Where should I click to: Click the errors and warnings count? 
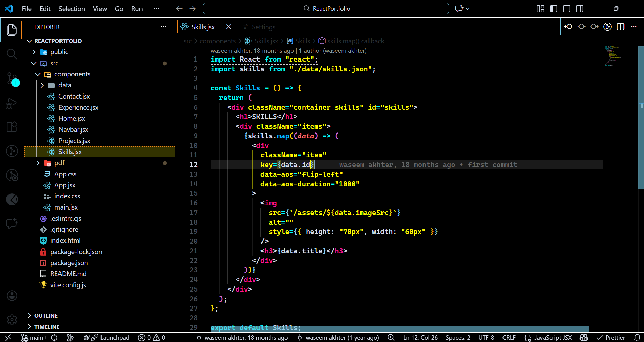point(152,337)
